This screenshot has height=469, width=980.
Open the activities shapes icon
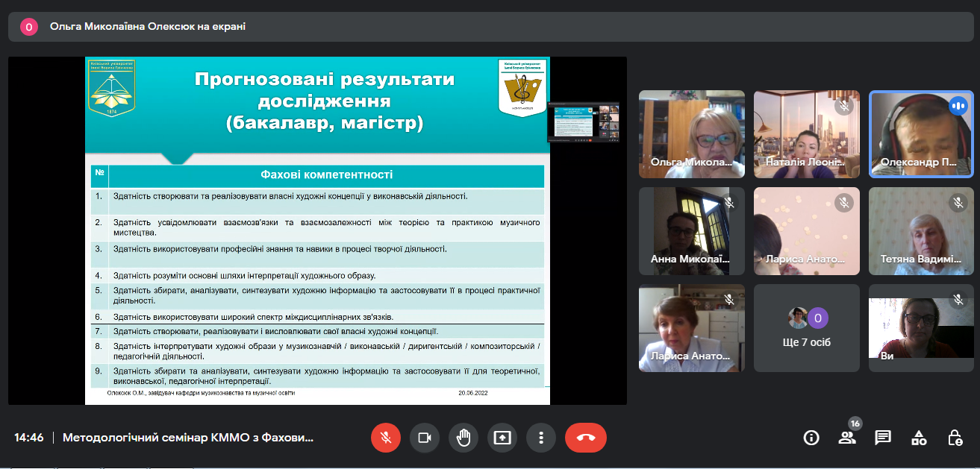pos(919,438)
